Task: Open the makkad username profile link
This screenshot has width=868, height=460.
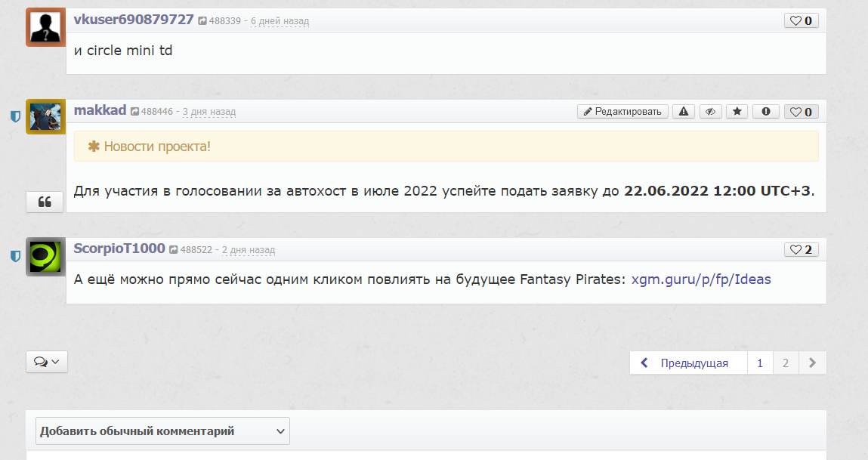Action: pos(100,110)
